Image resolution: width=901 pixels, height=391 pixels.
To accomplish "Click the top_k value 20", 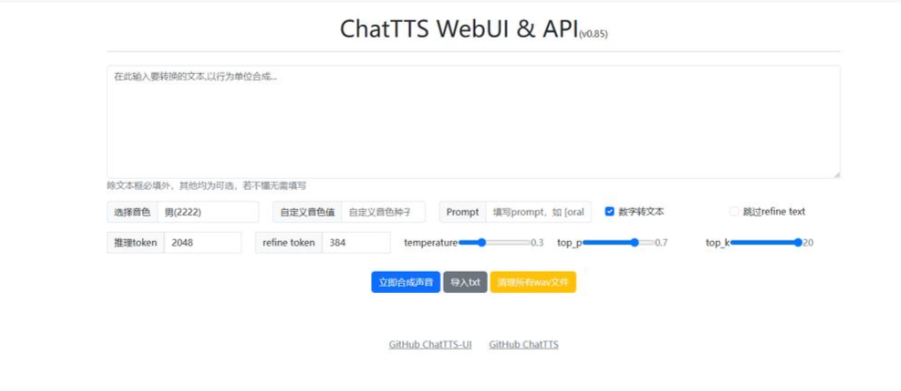I will (808, 243).
